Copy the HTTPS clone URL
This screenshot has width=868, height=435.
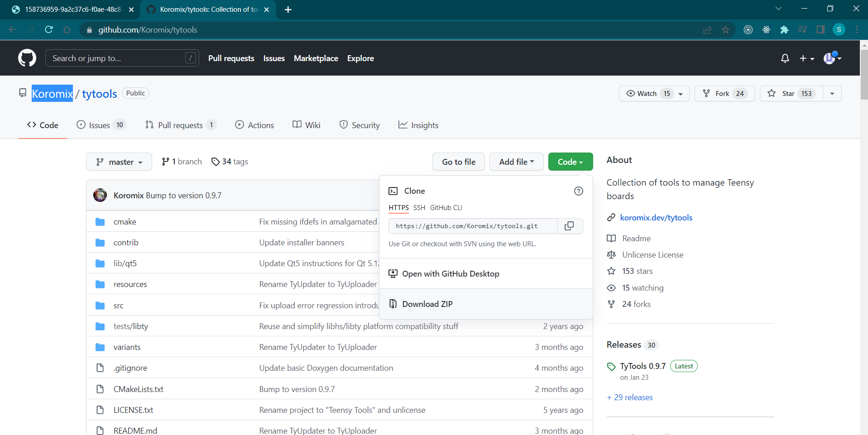pos(569,226)
